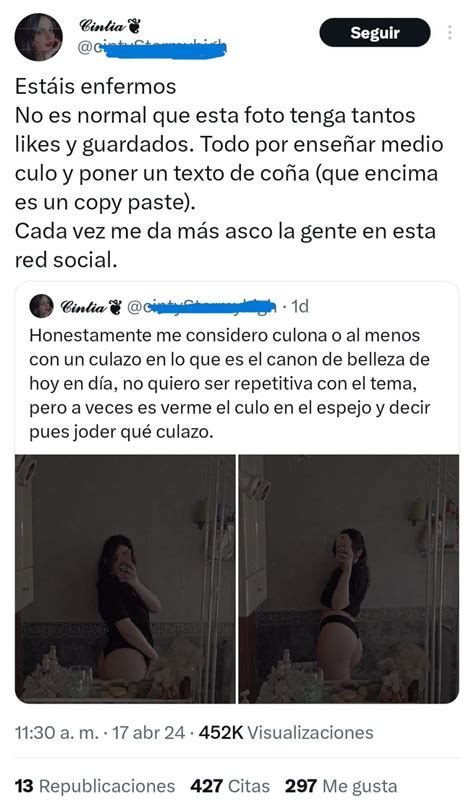Open the quoted tweet text starting with Honestamente

[x=230, y=383]
